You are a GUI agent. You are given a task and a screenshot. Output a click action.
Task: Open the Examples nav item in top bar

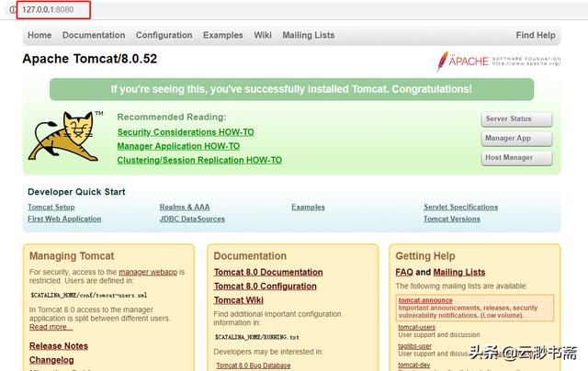tap(222, 35)
